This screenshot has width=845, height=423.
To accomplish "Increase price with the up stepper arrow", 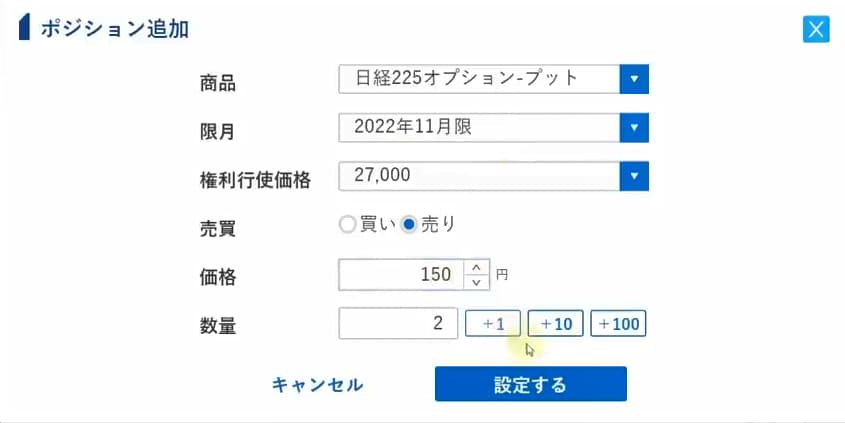I will [x=477, y=267].
